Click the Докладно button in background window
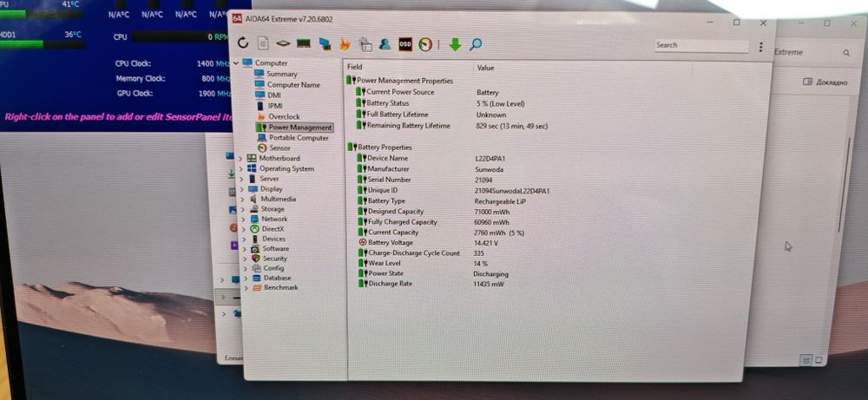Viewport: 868px width, 400px height. [x=825, y=82]
